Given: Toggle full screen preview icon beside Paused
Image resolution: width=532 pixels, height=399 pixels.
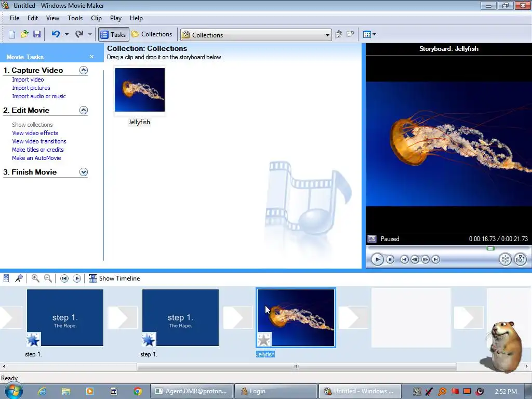Looking at the screenshot, I should [372, 239].
